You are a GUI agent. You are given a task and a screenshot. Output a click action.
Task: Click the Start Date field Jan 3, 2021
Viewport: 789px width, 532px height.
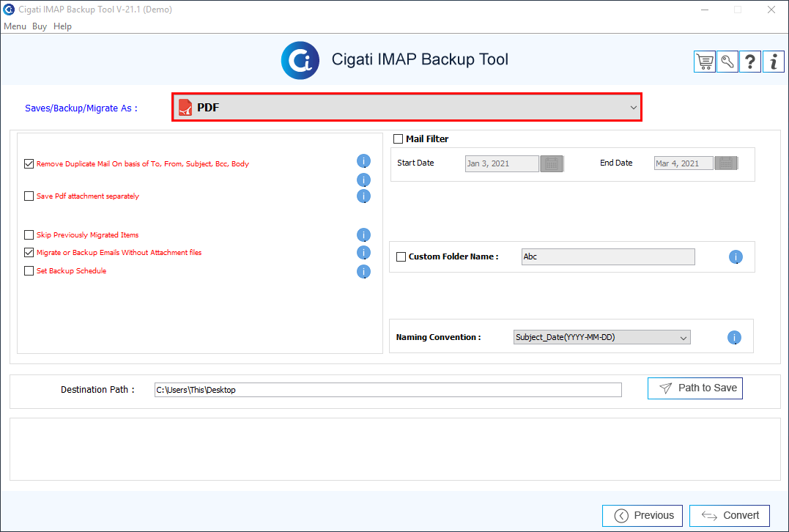tap(502, 163)
